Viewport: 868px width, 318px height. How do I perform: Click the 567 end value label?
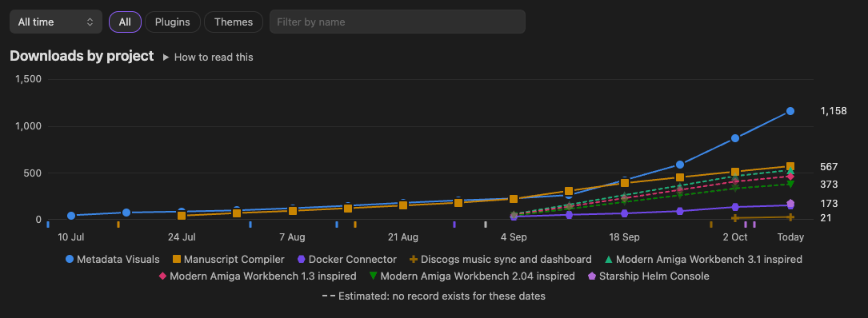pos(829,166)
